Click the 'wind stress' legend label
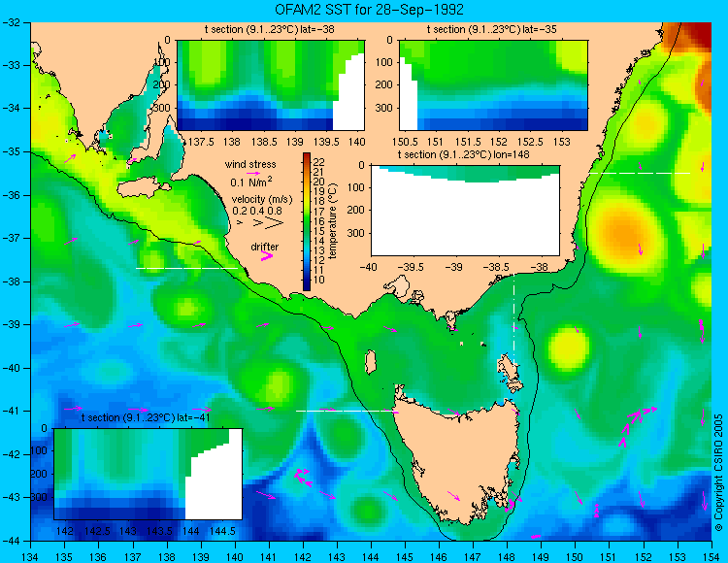This screenshot has height=563, width=728. tap(250, 164)
